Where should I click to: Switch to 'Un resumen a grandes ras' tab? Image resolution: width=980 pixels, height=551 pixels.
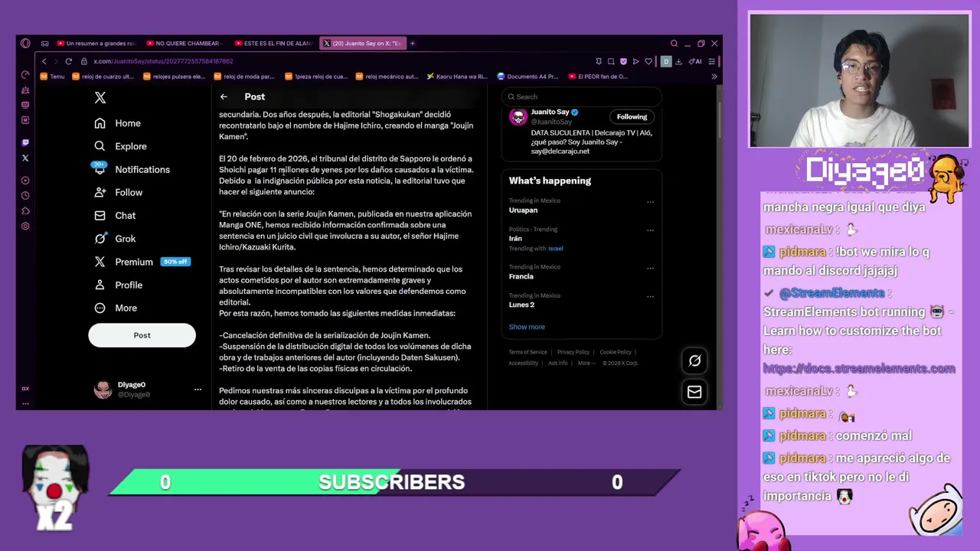(96, 44)
